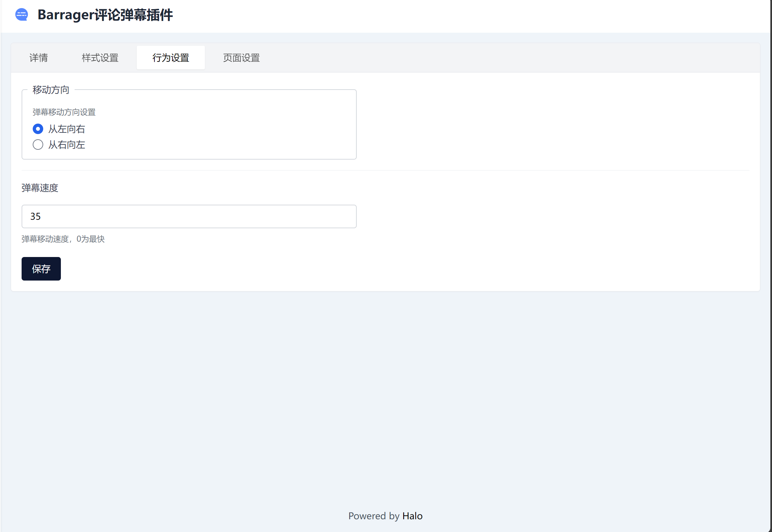The image size is (772, 532).
Task: Choose the 从右向左 radio button
Action: pos(38,145)
